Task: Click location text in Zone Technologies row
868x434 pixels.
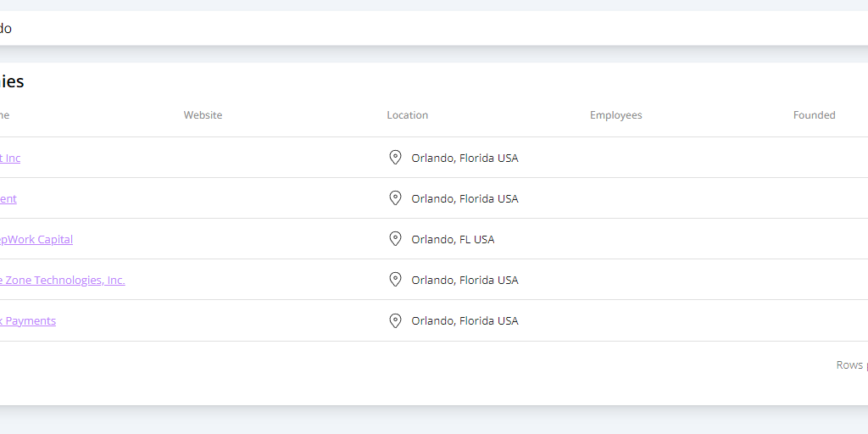Action: click(465, 281)
